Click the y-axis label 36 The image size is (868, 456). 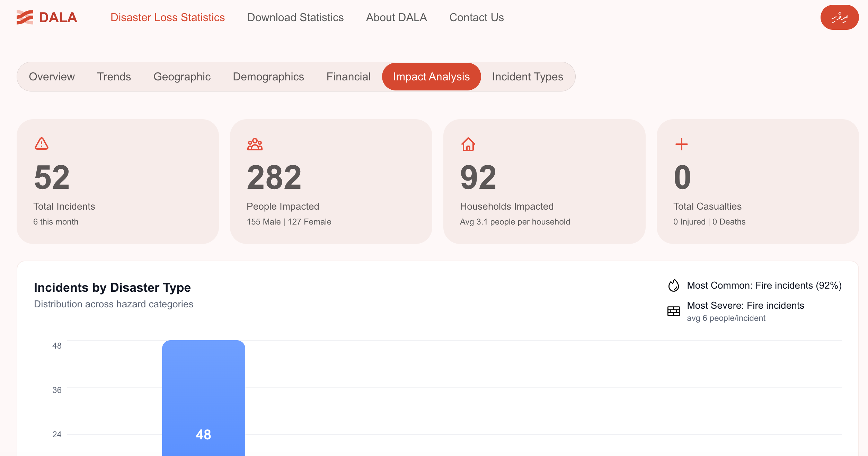(x=57, y=390)
